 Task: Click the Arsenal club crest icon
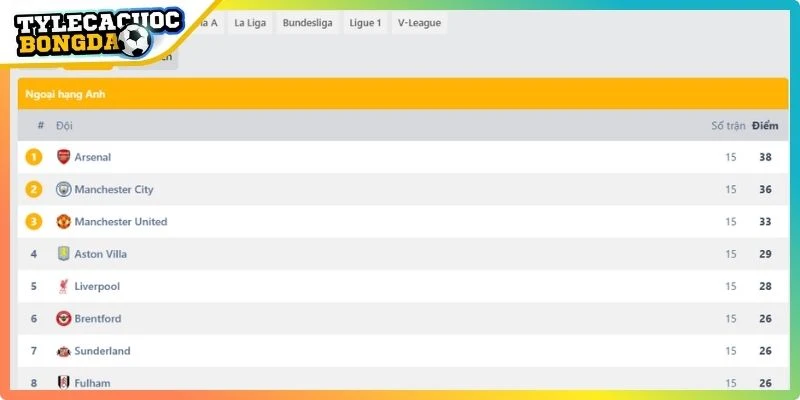point(63,157)
